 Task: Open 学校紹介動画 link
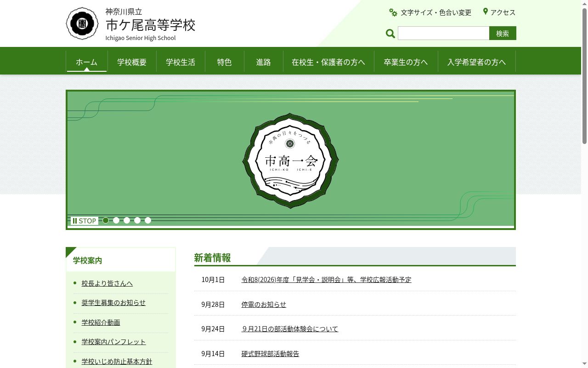(x=101, y=322)
